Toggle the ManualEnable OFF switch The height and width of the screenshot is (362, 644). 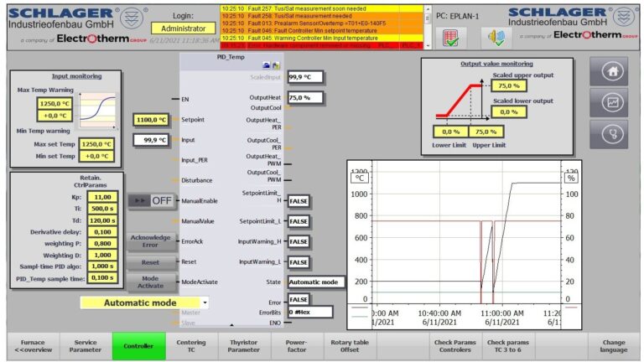click(x=150, y=201)
